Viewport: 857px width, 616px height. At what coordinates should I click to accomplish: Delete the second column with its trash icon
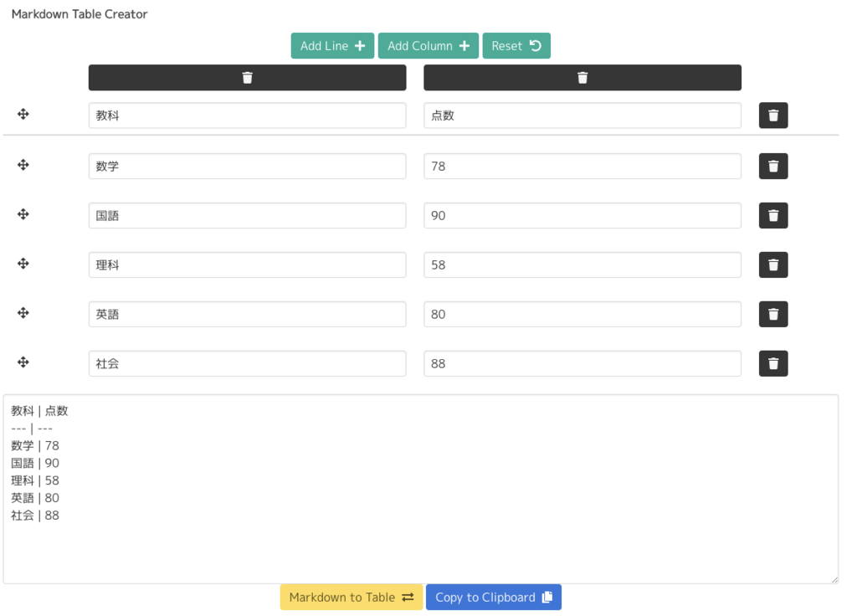(582, 78)
